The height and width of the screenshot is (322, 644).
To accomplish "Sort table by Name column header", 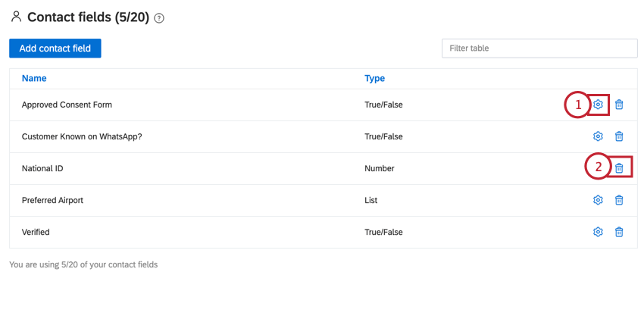I will [x=34, y=78].
